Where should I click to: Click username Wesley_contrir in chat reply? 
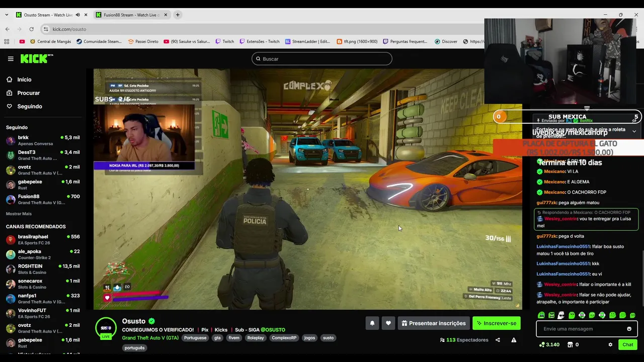pyautogui.click(x=560, y=219)
